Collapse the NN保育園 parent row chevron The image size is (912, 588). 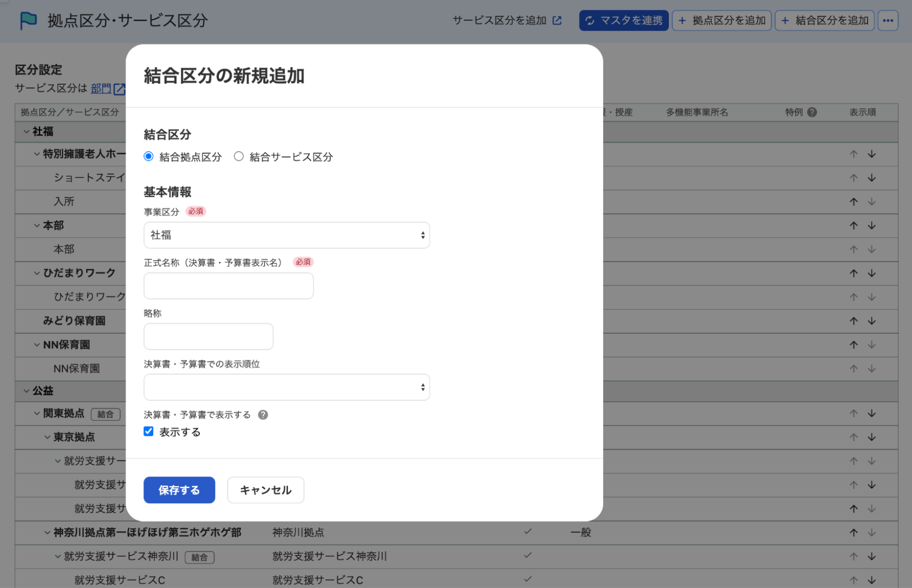tap(37, 345)
